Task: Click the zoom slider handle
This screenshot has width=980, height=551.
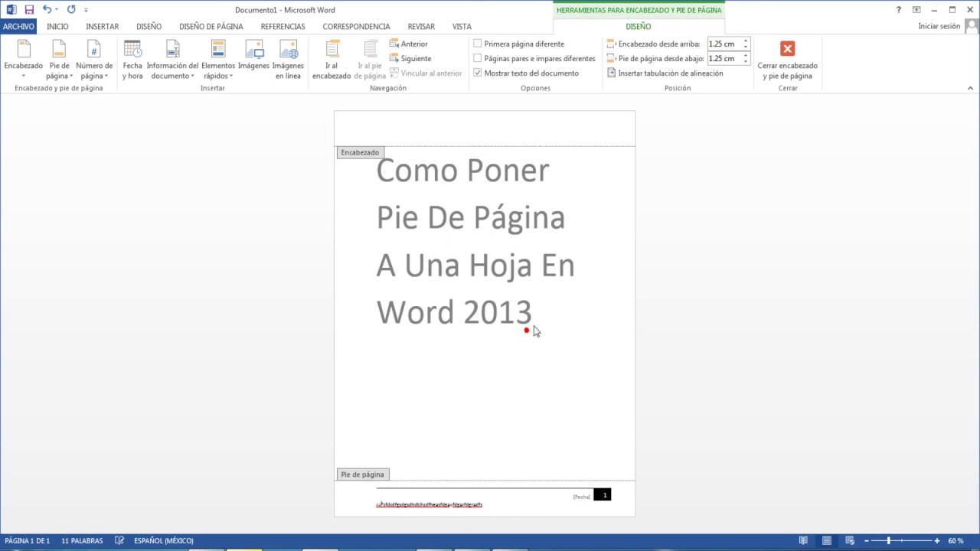Action: point(889,540)
